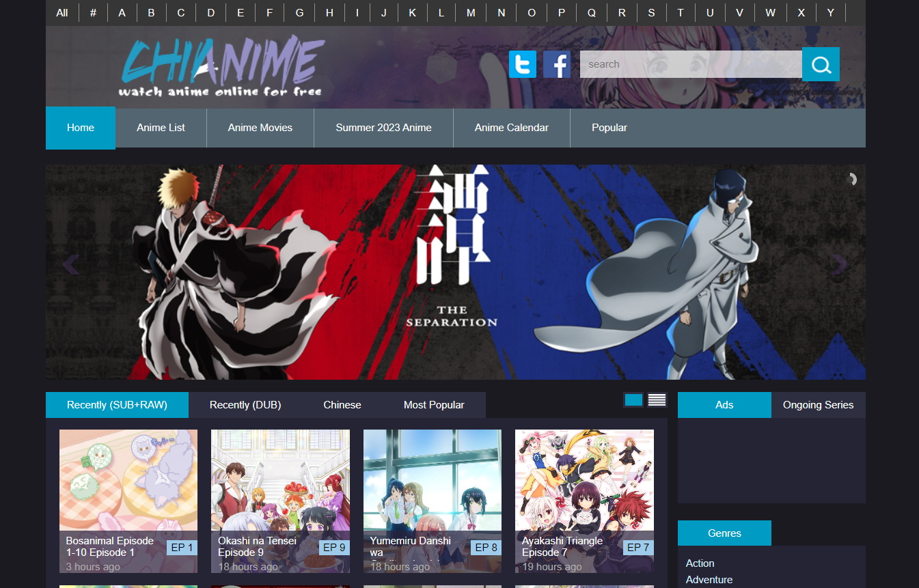Image resolution: width=919 pixels, height=588 pixels.
Task: Filter anime list by letter A
Action: tap(122, 13)
